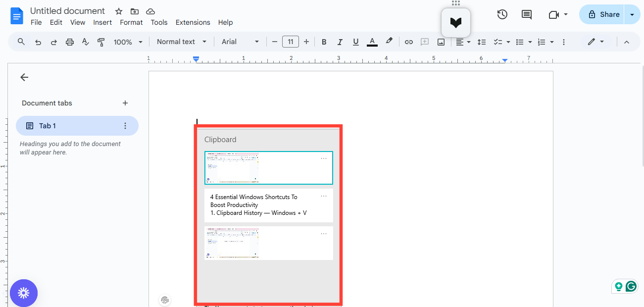Image resolution: width=644 pixels, height=307 pixels.
Task: Undo the last action
Action: tap(38, 42)
